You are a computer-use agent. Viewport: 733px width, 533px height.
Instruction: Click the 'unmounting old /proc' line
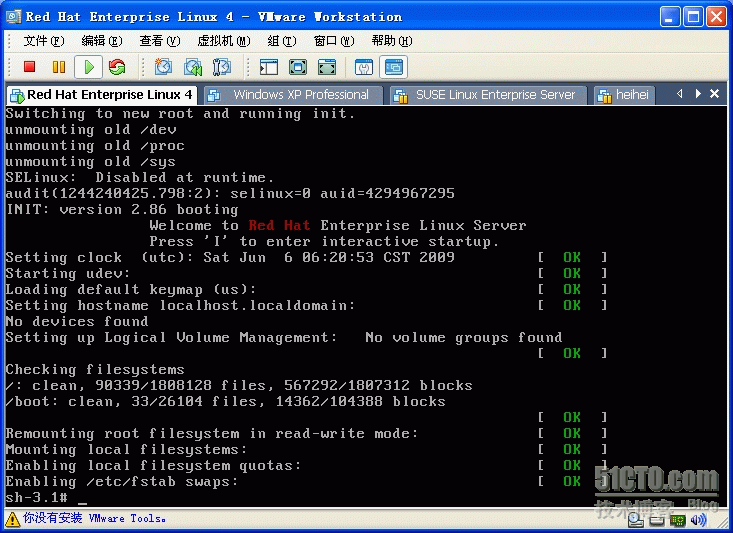(95, 146)
